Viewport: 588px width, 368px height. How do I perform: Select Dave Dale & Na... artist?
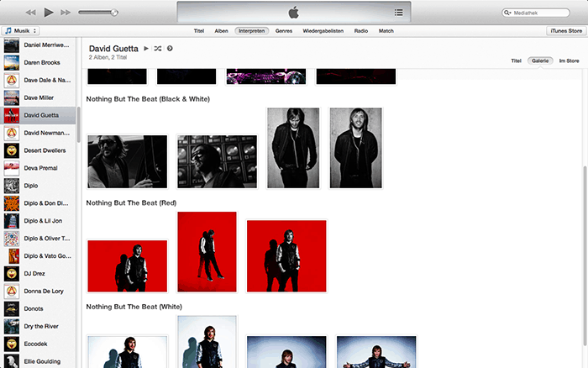[38, 81]
